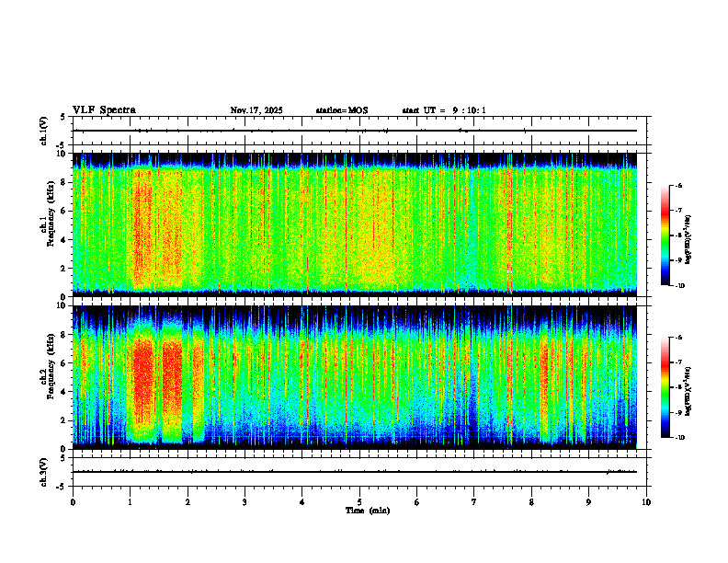728x563 pixels.
Task: Click the date "Nov.17, 2025" in header
Action: coord(256,110)
